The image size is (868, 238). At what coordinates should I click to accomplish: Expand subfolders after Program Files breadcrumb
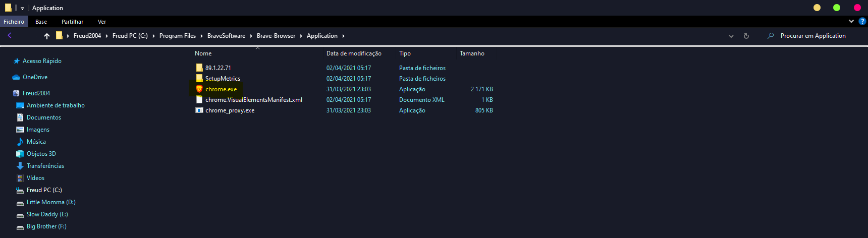(201, 36)
